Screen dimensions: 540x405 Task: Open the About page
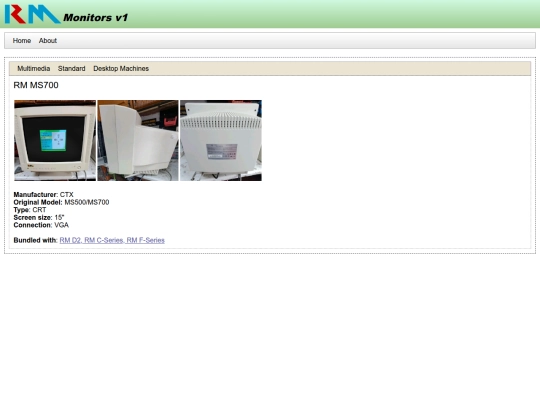48,41
